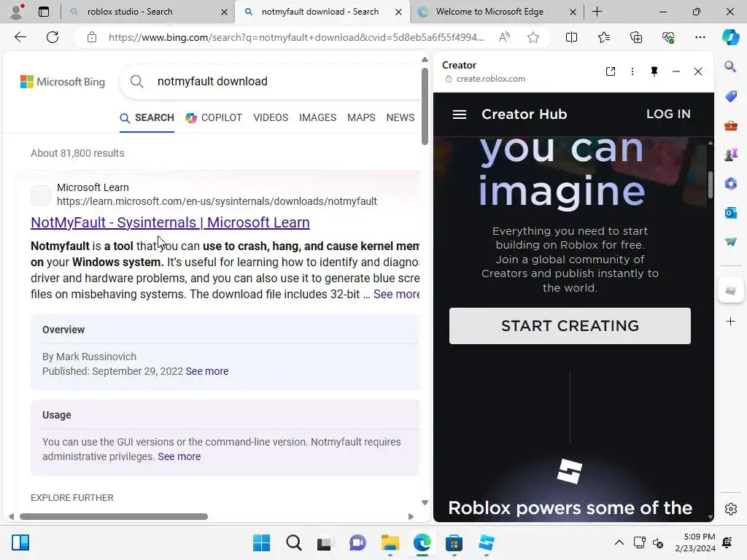Image resolution: width=747 pixels, height=560 pixels.
Task: Expand See more under Overview
Action: [206, 371]
